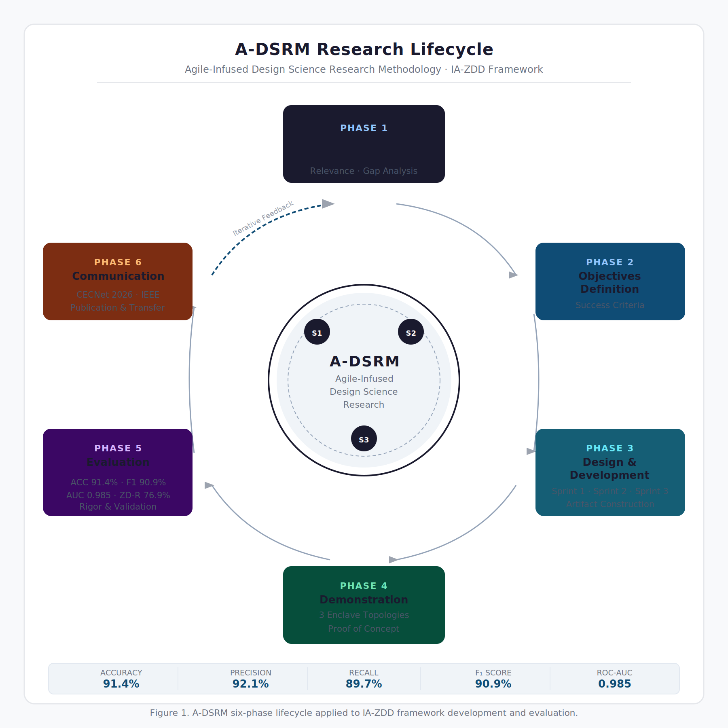Click the "Design & Development" heading
This screenshot has height=728, width=728.
click(610, 468)
